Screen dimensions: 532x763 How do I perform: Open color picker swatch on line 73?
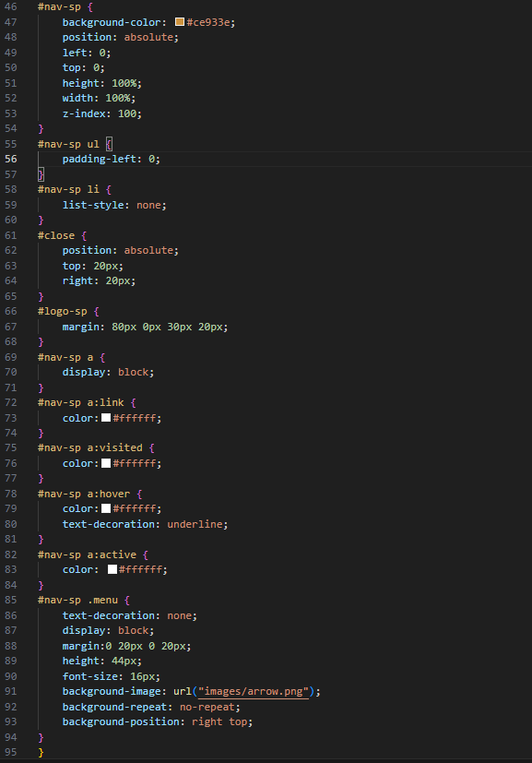[106, 418]
